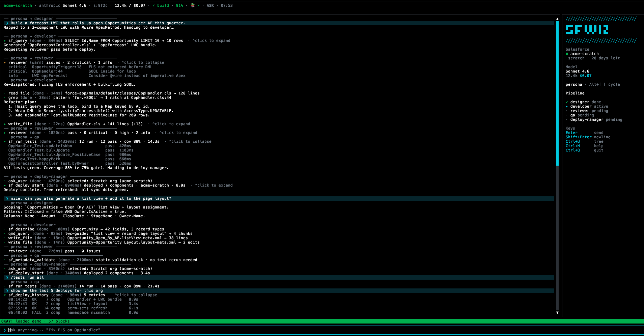Select the developer stage in Pipeline

pos(587,106)
